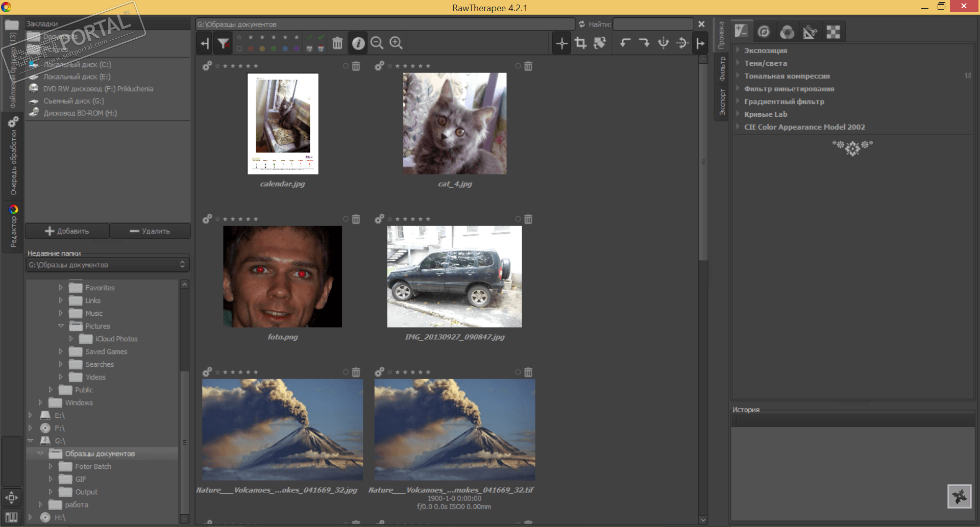
Task: Toggle image info overlay icon
Action: [x=358, y=43]
